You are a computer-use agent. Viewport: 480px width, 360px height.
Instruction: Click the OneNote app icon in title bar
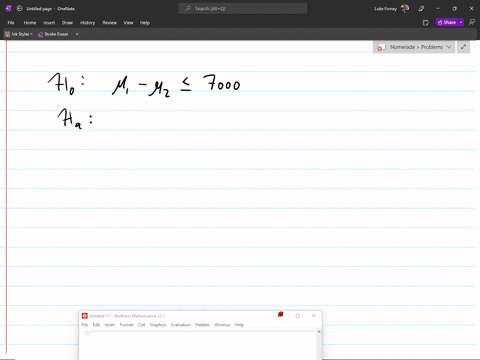(9, 8)
